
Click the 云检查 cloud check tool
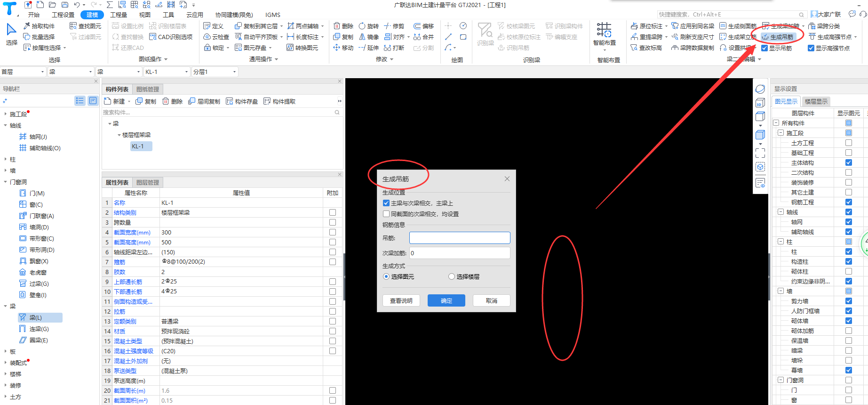coord(216,37)
